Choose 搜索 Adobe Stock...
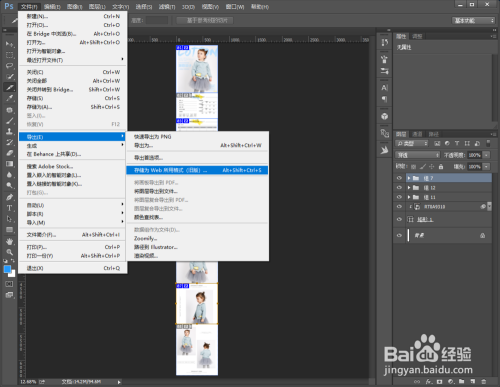Screen dimensions: 500x387 pos(73,166)
